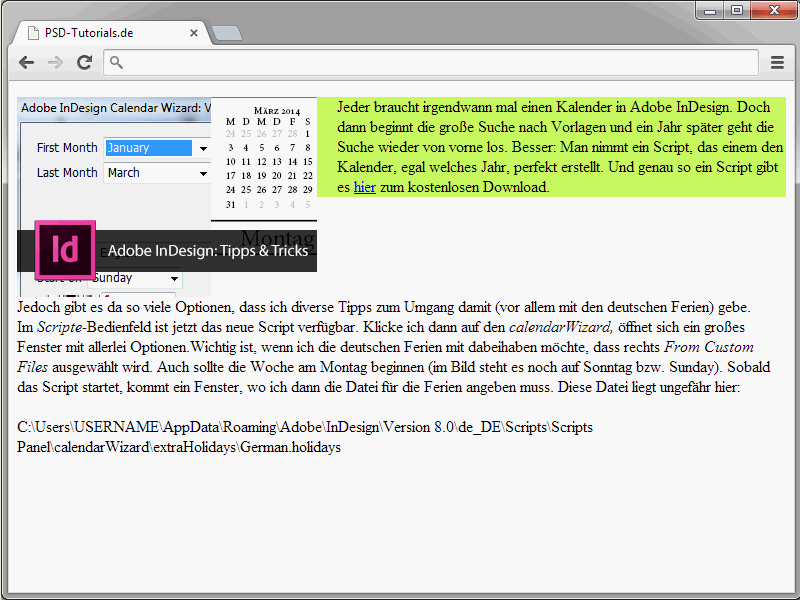The height and width of the screenshot is (600, 800).
Task: Click the green highlighted intro paragraph
Action: (x=552, y=147)
